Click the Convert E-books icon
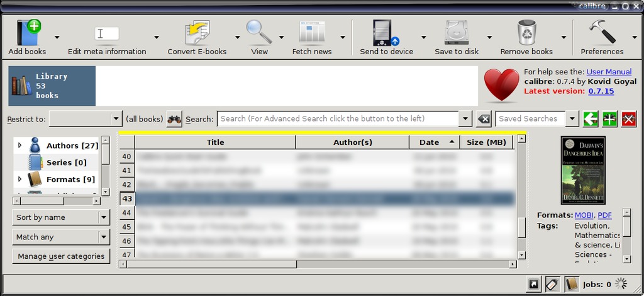This screenshot has width=644, height=296. (196, 32)
